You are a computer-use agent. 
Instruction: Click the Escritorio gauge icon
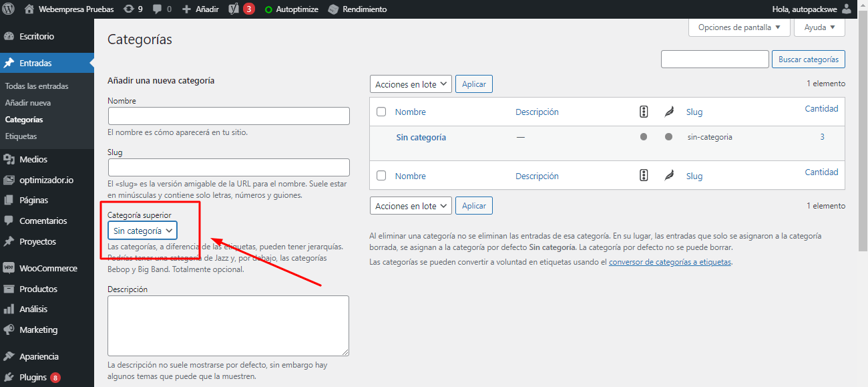[x=9, y=36]
